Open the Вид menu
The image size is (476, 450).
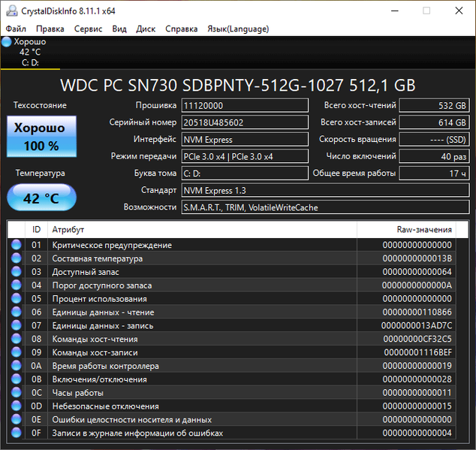[119, 29]
